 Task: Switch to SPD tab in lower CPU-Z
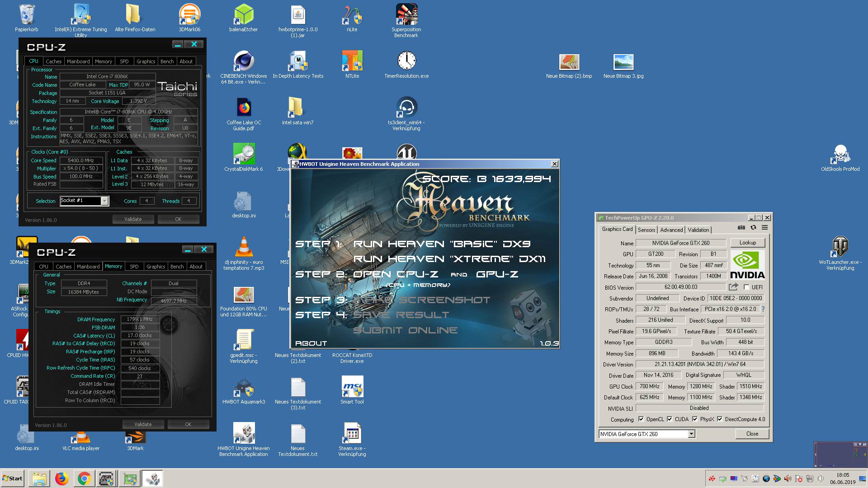(134, 267)
